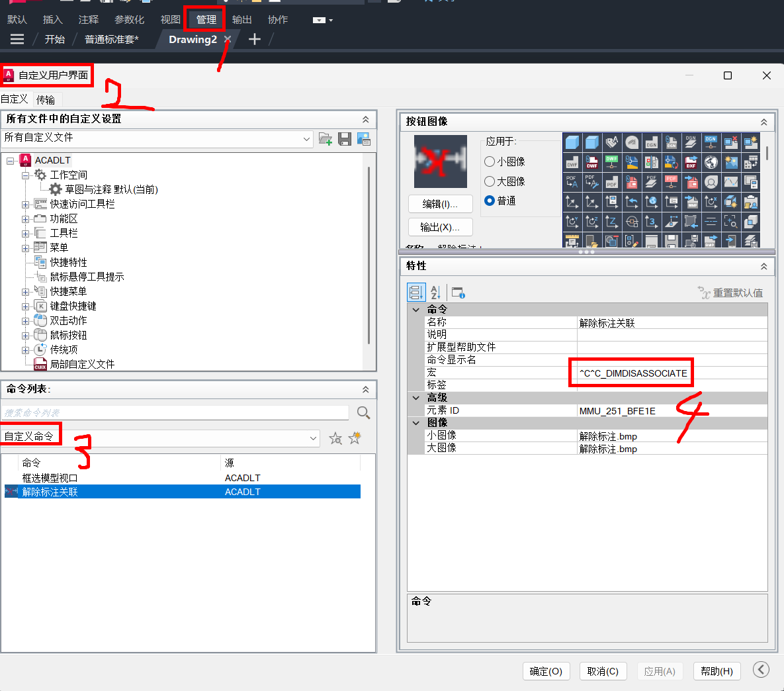784x691 pixels.
Task: Choose the UCS 3-point image
Action: click(652, 222)
